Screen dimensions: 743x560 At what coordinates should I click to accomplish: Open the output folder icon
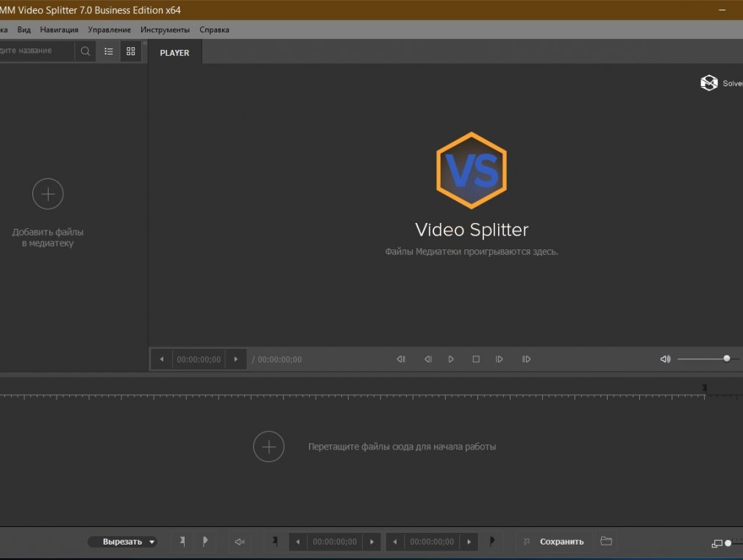point(606,541)
